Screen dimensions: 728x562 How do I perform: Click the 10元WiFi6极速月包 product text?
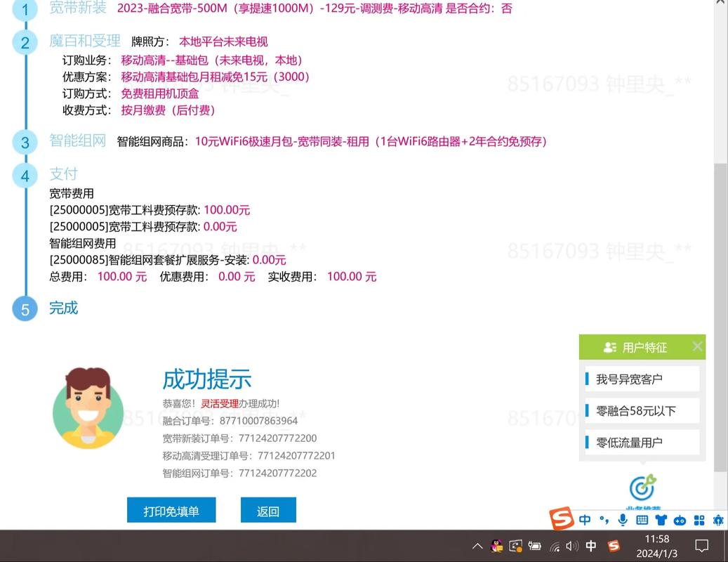371,141
